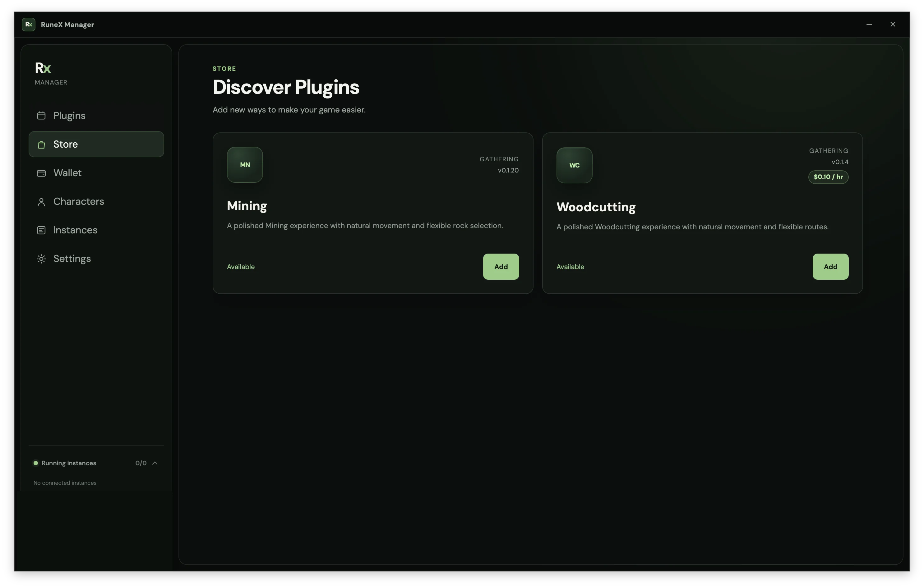Minimize the RuneX Manager window
Viewport: 924px width, 588px height.
[869, 25]
